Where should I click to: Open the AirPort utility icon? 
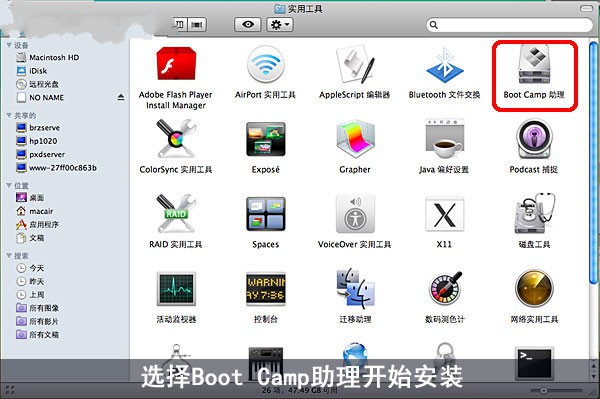pyautogui.click(x=266, y=64)
